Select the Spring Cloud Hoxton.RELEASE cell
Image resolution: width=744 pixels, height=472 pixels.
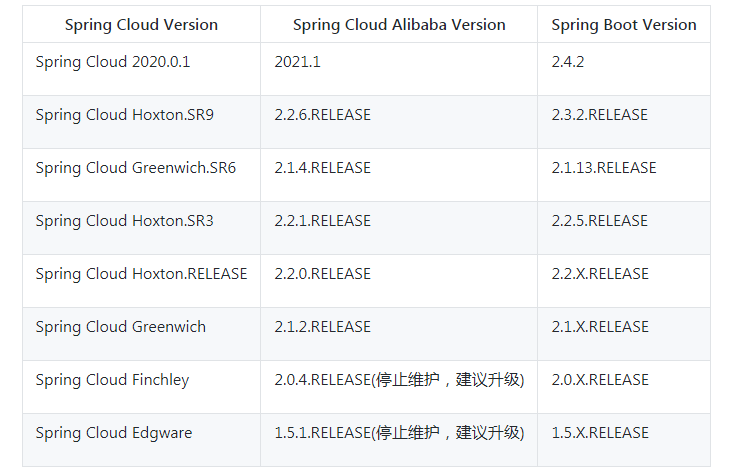point(141,281)
